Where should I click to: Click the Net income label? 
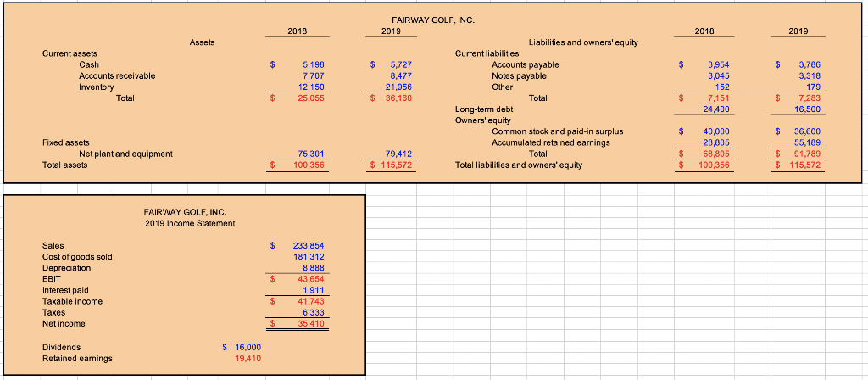click(x=64, y=323)
